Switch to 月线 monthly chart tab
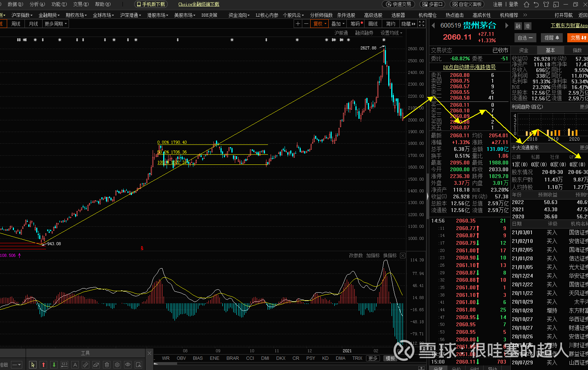This screenshot has height=370, width=588. [34, 24]
